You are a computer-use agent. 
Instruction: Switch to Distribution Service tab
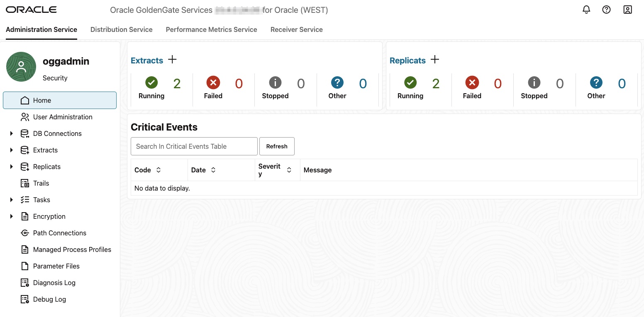click(121, 29)
